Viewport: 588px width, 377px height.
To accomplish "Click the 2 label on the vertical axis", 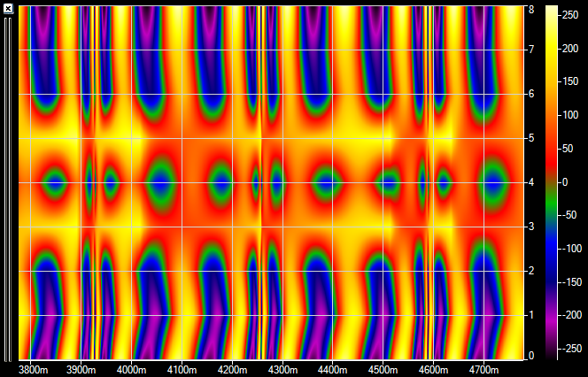I will coord(531,271).
